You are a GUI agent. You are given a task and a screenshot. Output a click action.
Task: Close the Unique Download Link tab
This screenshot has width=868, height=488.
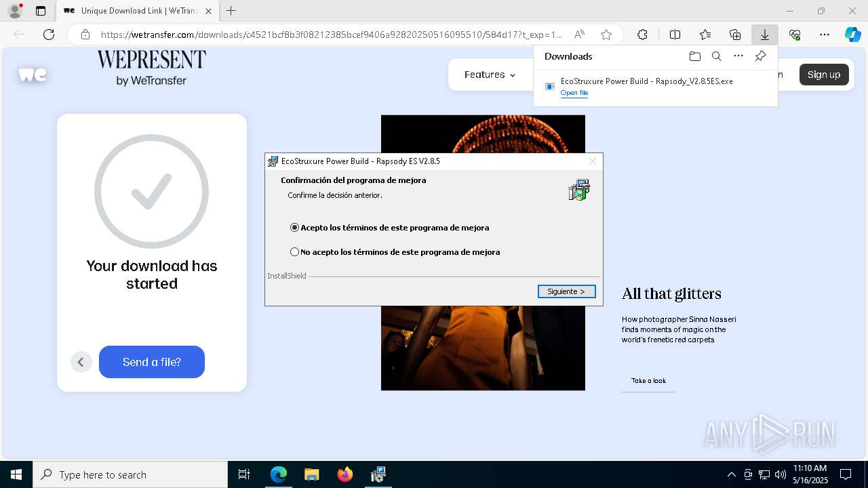[x=208, y=11]
